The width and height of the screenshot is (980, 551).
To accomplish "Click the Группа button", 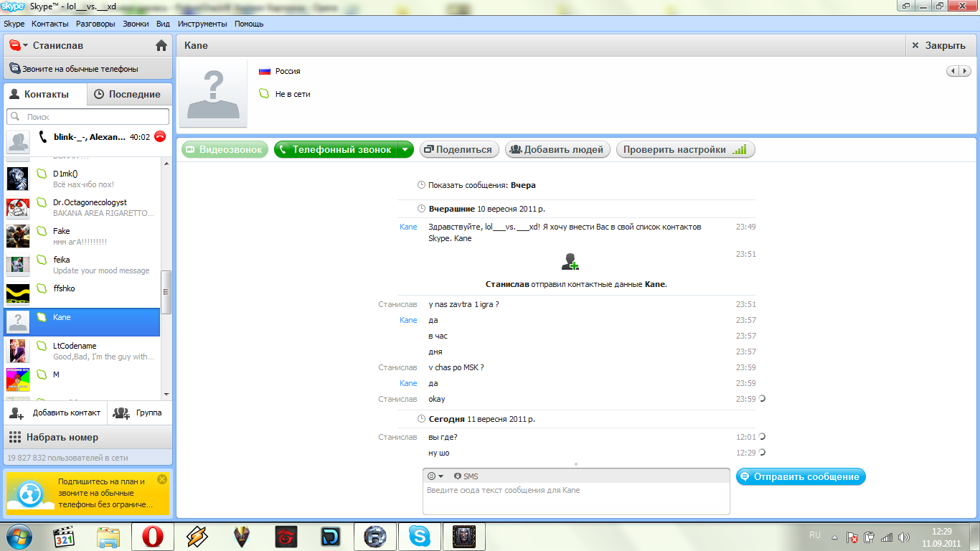I will pyautogui.click(x=140, y=413).
